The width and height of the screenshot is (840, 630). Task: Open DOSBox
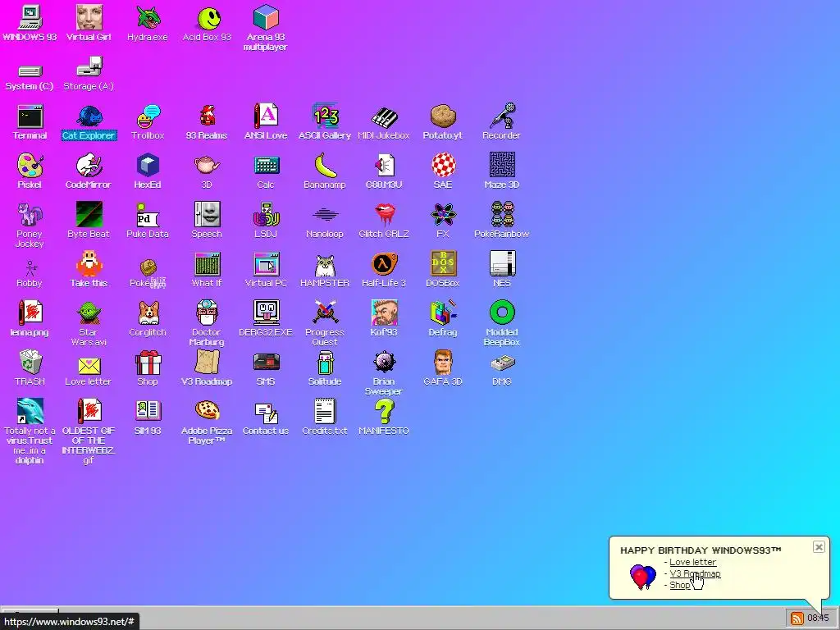442,265
